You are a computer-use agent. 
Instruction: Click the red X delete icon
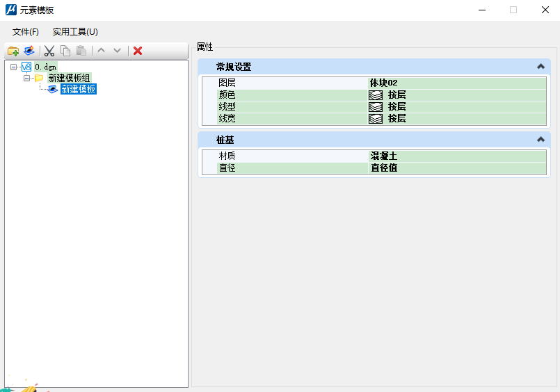tap(138, 51)
